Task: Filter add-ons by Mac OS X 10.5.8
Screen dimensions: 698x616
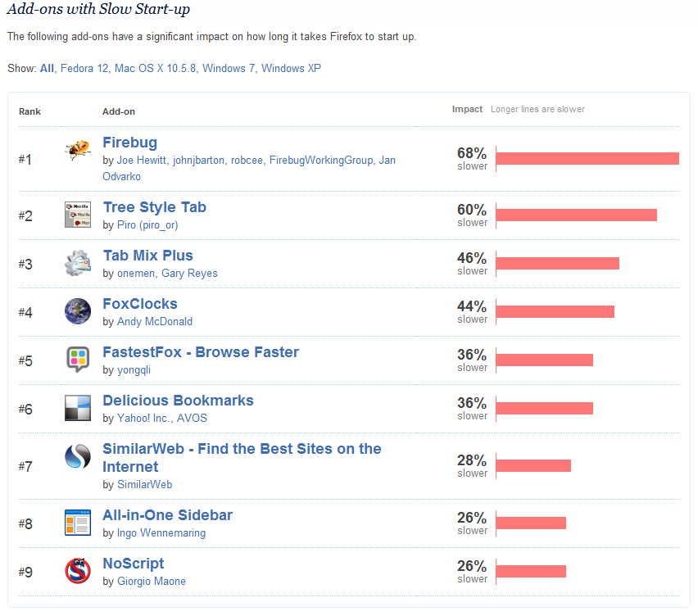Action: [156, 69]
